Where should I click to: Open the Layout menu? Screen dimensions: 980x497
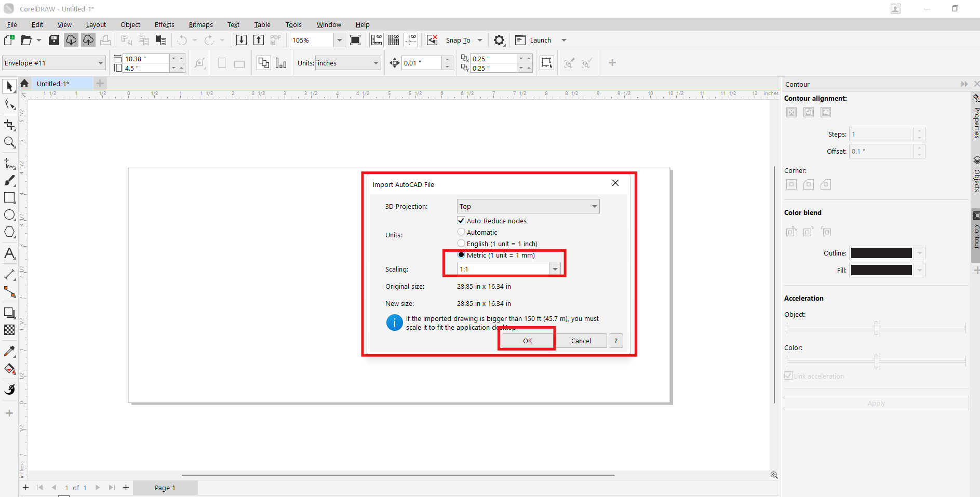96,24
